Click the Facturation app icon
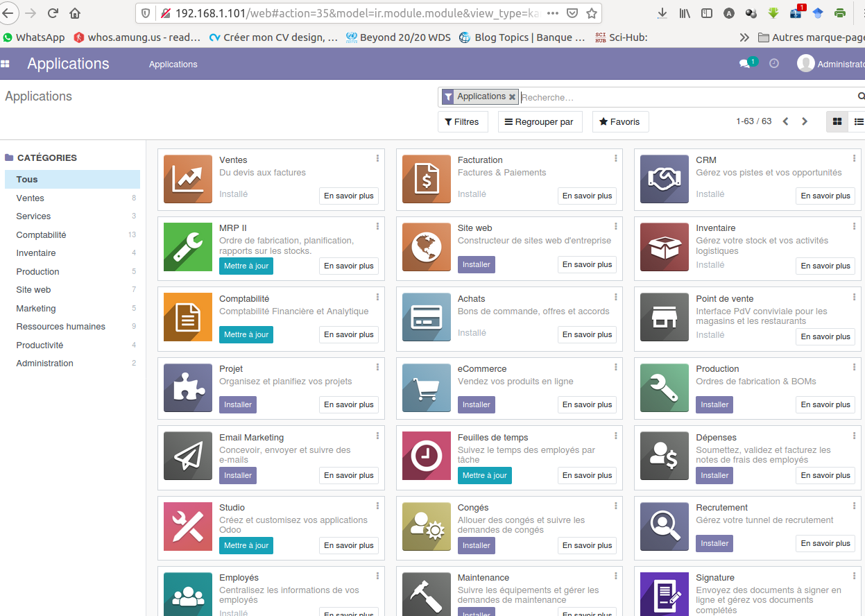The image size is (865, 616). coord(427,179)
